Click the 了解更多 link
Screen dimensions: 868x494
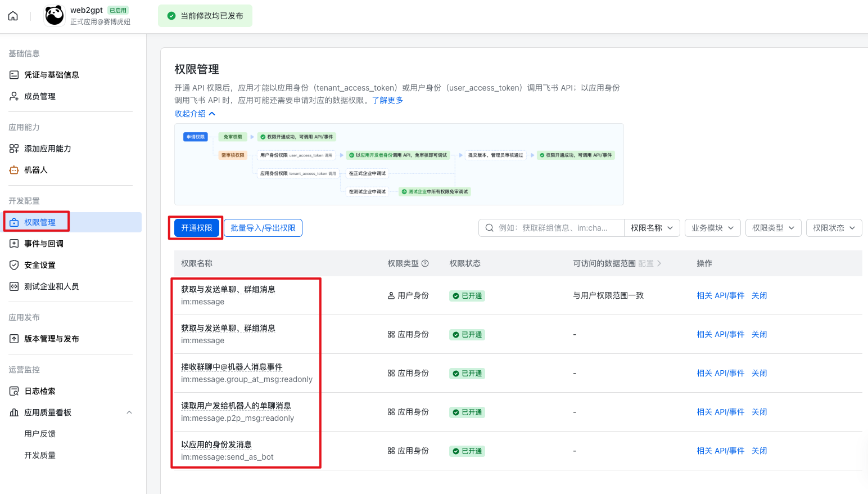[387, 100]
